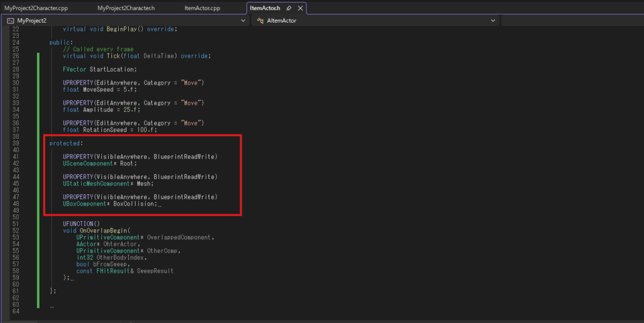The width and height of the screenshot is (644, 323).
Task: Click the BoxCollision variable name
Action: [133, 204]
